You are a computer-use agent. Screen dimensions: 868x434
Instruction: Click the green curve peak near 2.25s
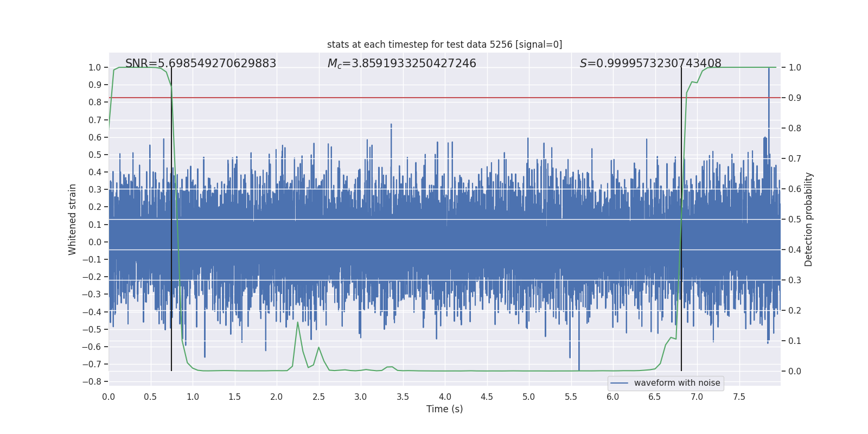pyautogui.click(x=297, y=322)
